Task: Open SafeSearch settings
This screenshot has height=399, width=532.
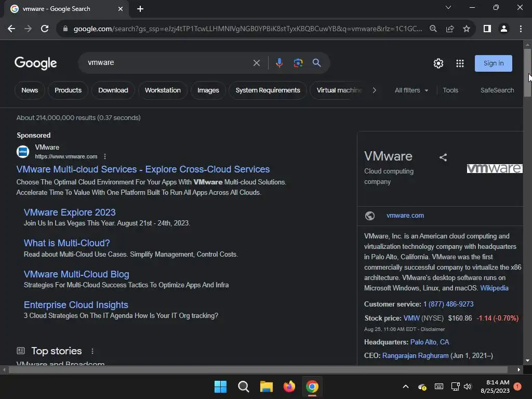Action: [x=497, y=90]
